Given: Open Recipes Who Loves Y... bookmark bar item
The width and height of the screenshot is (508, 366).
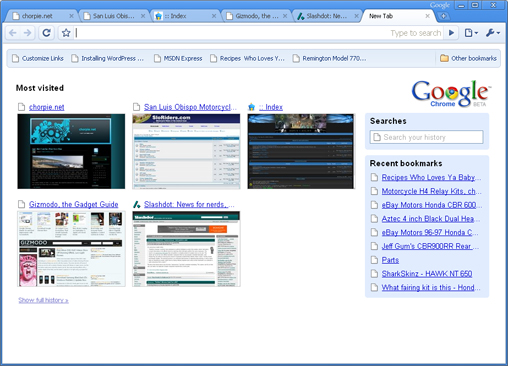Looking at the screenshot, I should pos(247,58).
